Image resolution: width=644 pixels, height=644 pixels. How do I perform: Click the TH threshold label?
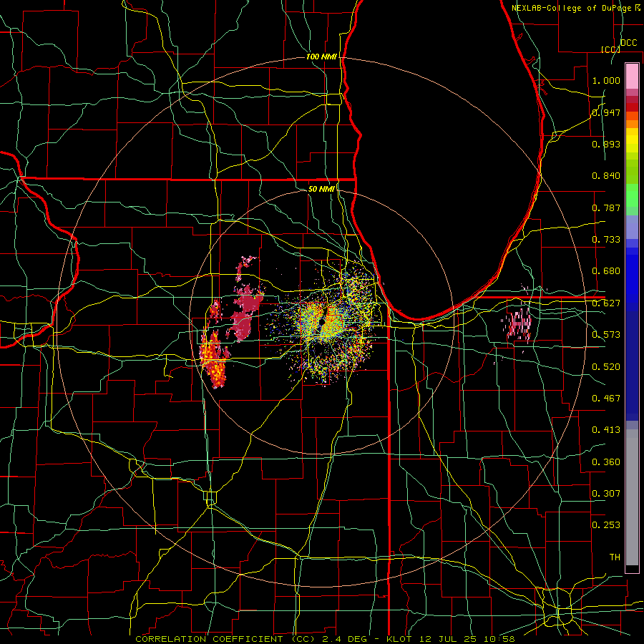[615, 557]
